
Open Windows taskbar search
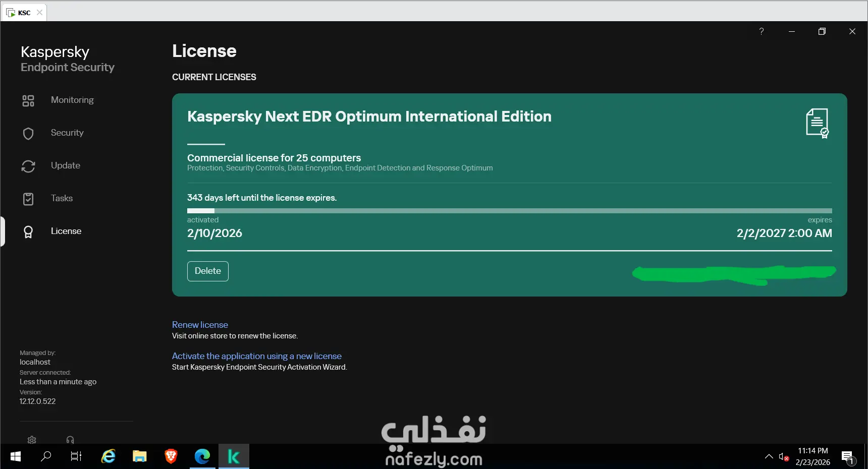pos(46,456)
